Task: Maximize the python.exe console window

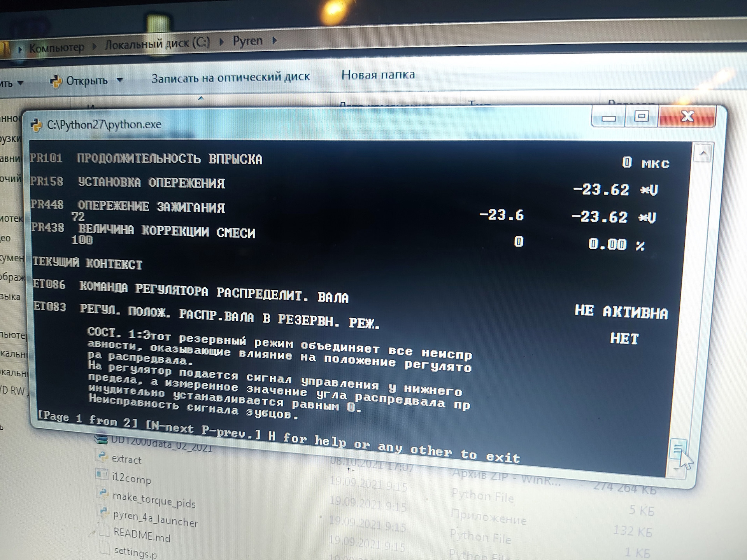Action: pos(642,116)
